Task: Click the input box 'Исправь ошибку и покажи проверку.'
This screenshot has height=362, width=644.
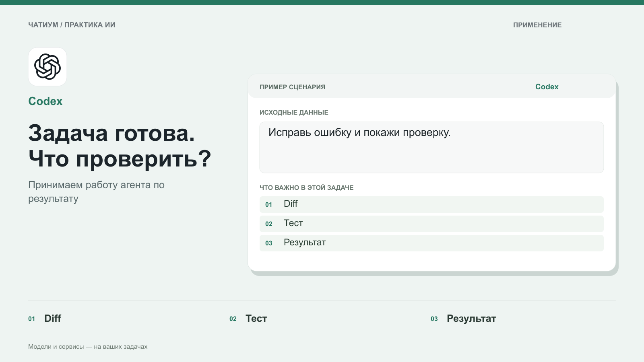Action: pos(431,148)
